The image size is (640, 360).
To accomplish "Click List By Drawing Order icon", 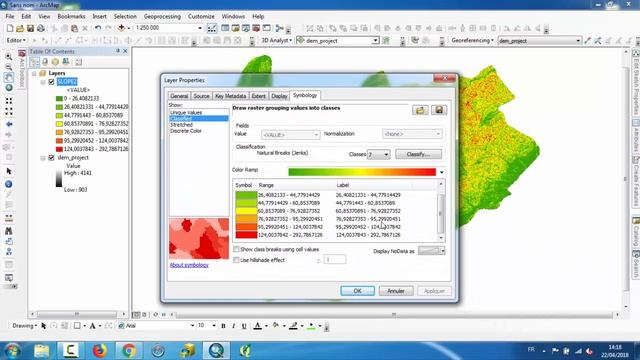I will [35, 62].
